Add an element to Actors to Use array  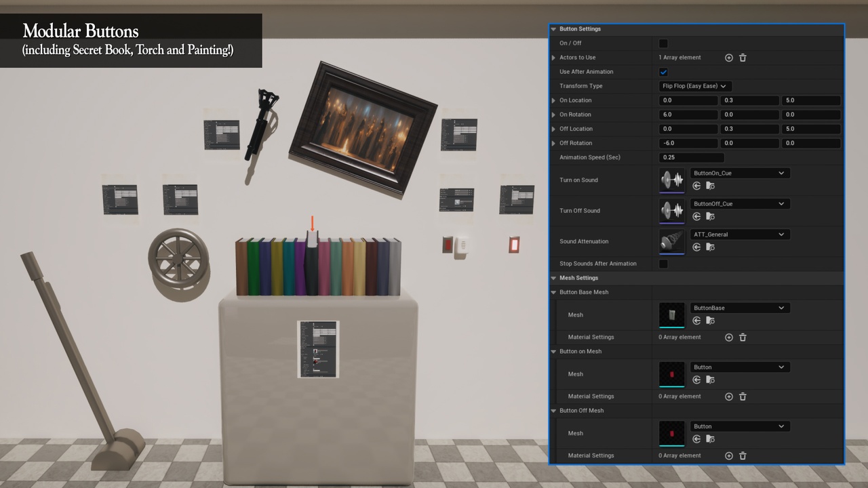tap(729, 58)
